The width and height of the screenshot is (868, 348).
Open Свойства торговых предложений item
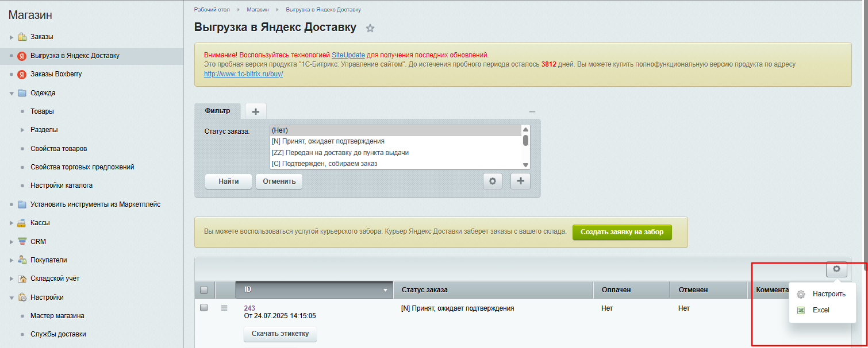[x=82, y=167]
